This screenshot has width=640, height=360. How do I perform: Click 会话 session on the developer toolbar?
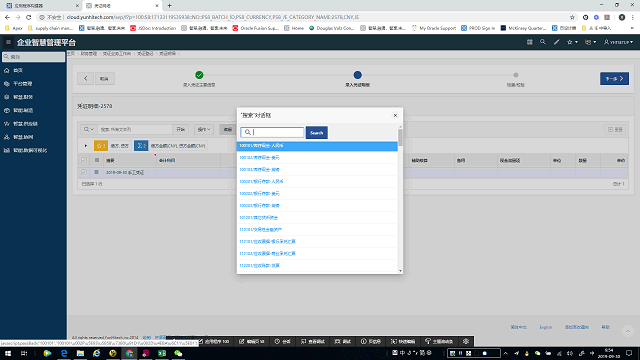(282, 341)
